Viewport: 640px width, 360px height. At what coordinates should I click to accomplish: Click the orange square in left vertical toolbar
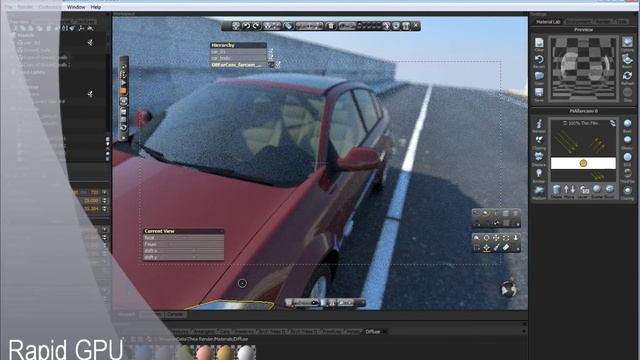(x=124, y=91)
